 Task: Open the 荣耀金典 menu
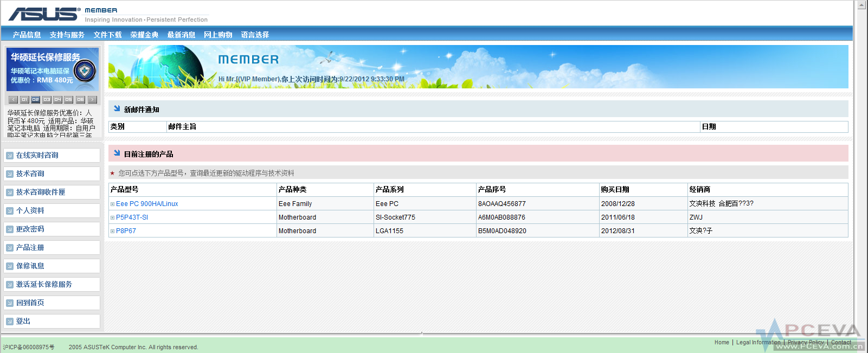144,35
